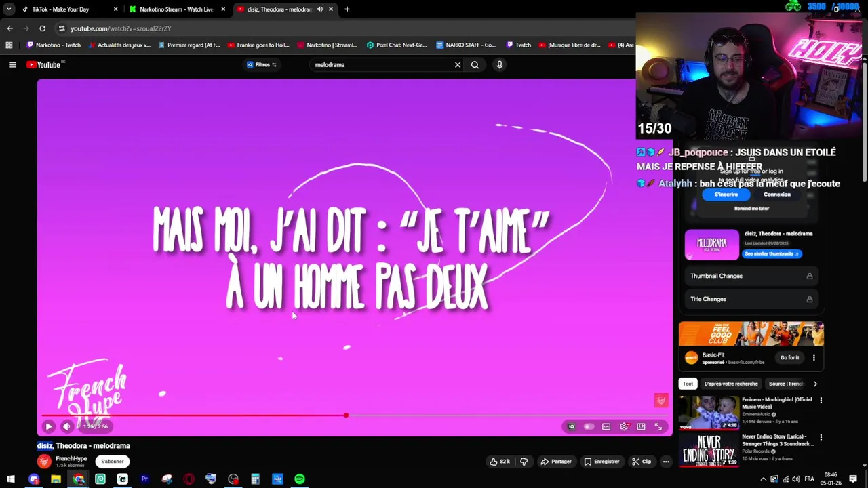Open Windows Start menu

click(x=11, y=479)
